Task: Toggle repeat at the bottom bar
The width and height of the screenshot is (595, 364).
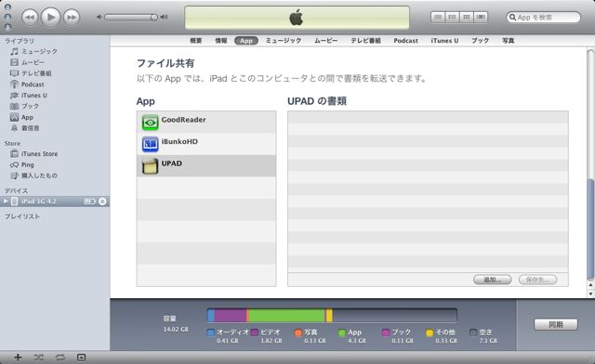Action: [x=59, y=357]
